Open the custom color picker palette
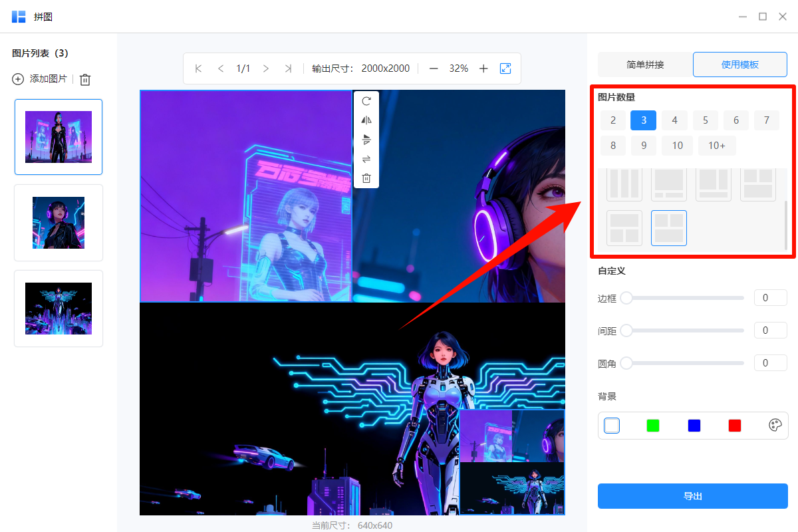 (x=775, y=426)
